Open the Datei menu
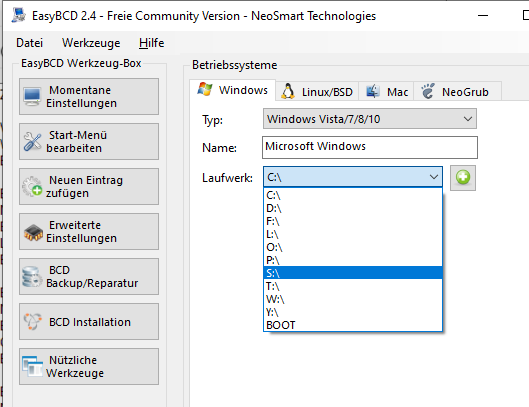The height and width of the screenshot is (407, 529). point(30,43)
